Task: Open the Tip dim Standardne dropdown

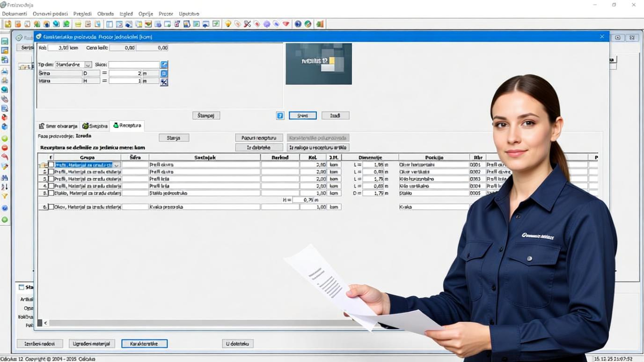Action: pos(88,65)
